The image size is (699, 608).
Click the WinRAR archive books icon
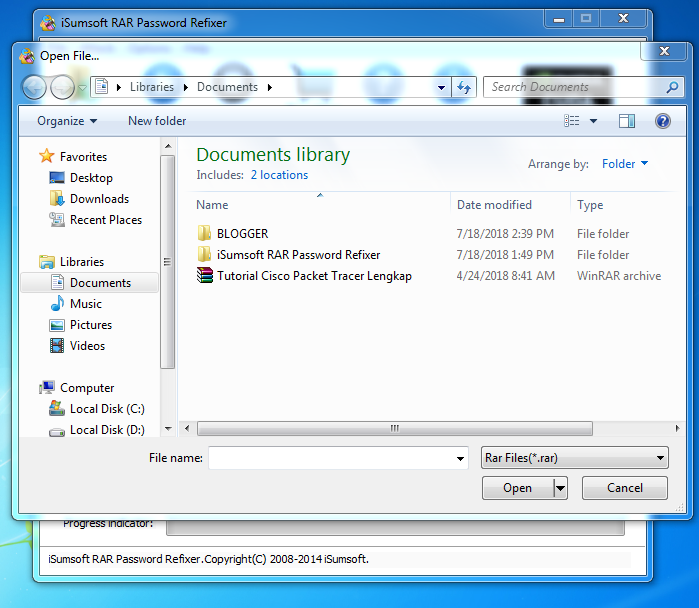pyautogui.click(x=205, y=275)
